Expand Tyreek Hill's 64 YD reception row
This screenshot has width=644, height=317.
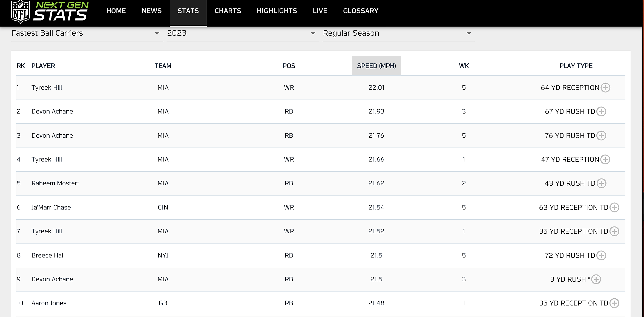click(x=605, y=88)
